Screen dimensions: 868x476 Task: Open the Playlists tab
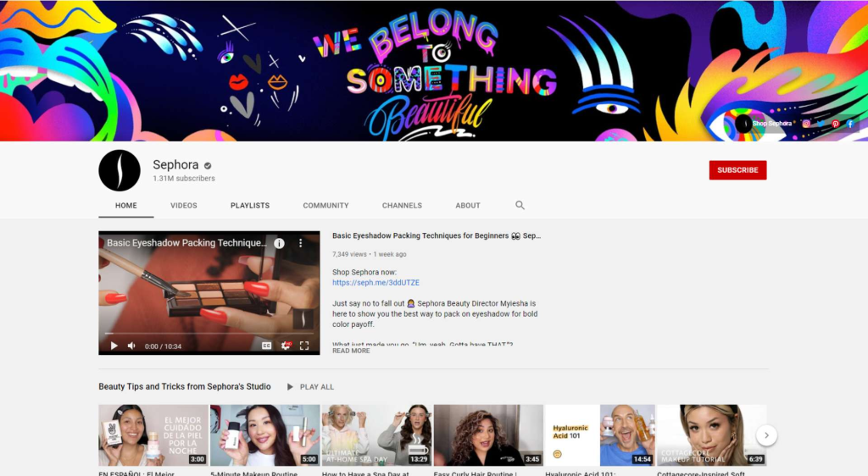(250, 206)
